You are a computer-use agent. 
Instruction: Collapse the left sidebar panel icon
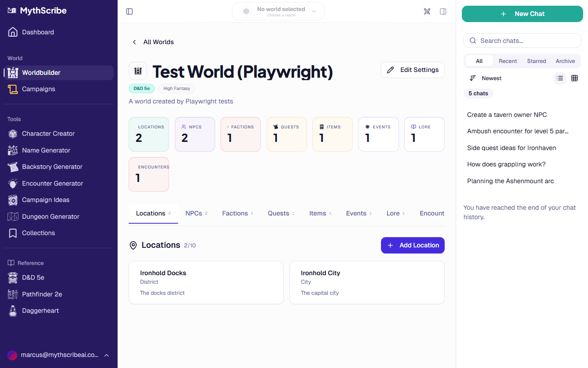pos(129,11)
